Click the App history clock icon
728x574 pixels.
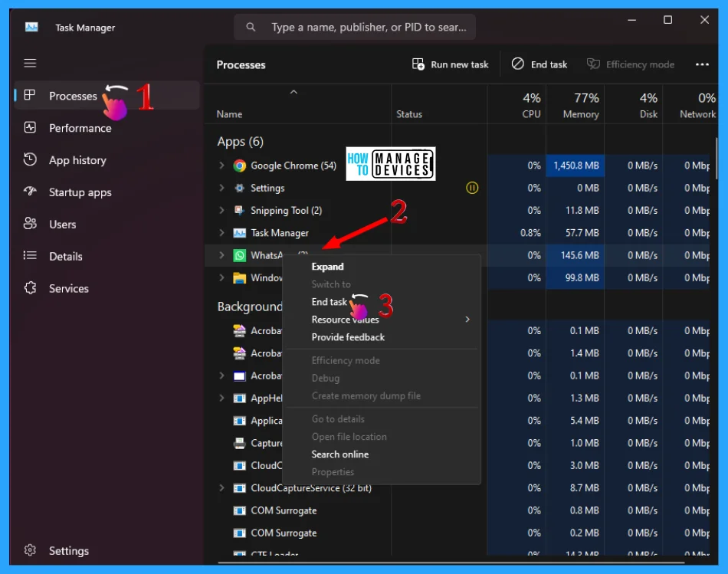pos(30,159)
